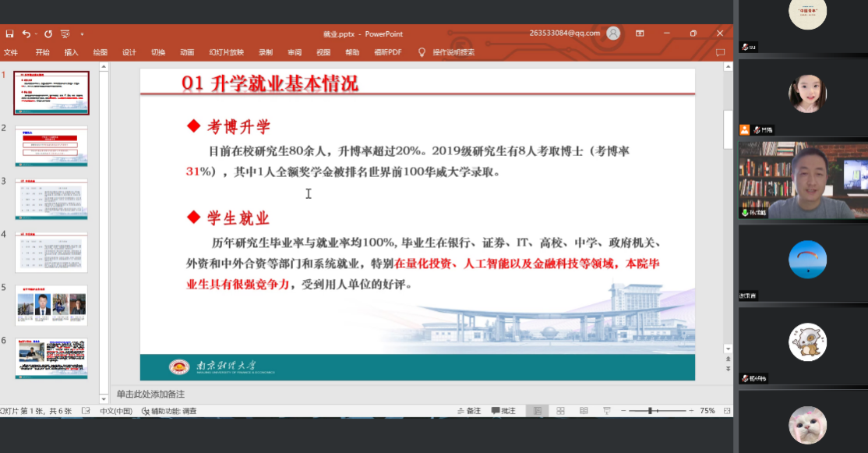
Task: Toggle the 备注 notes pane button
Action: 468,411
